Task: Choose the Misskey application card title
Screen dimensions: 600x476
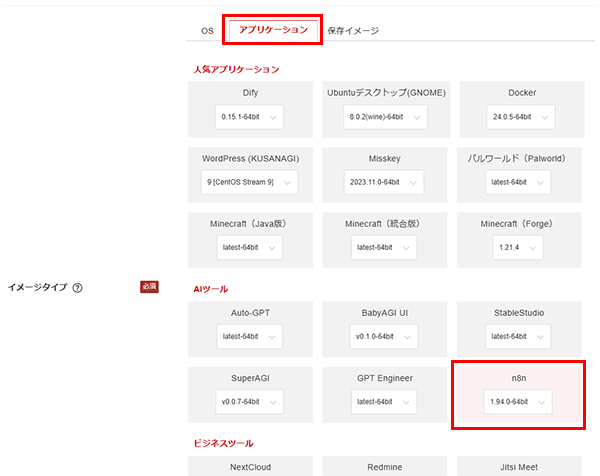Action: click(385, 158)
